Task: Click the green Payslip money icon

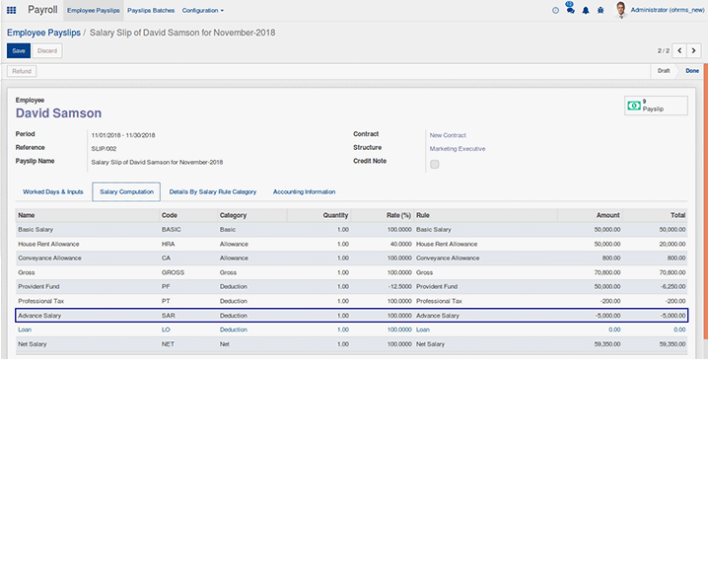Action: click(x=634, y=106)
